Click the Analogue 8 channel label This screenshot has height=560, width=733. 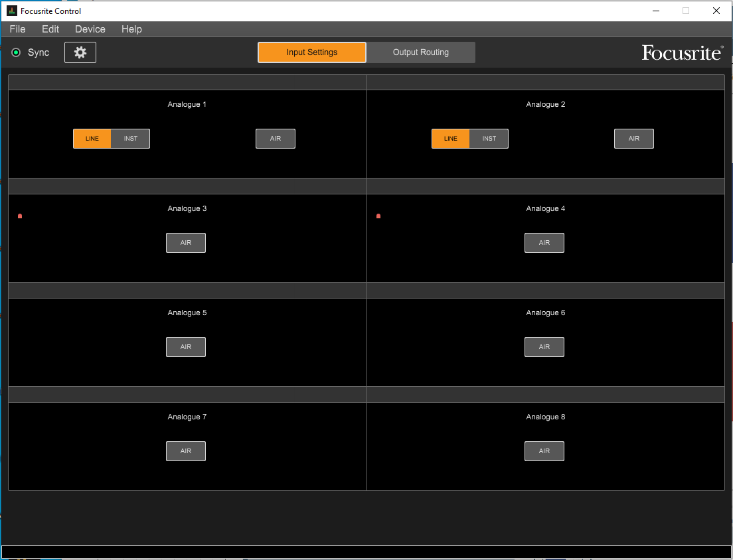point(546,417)
